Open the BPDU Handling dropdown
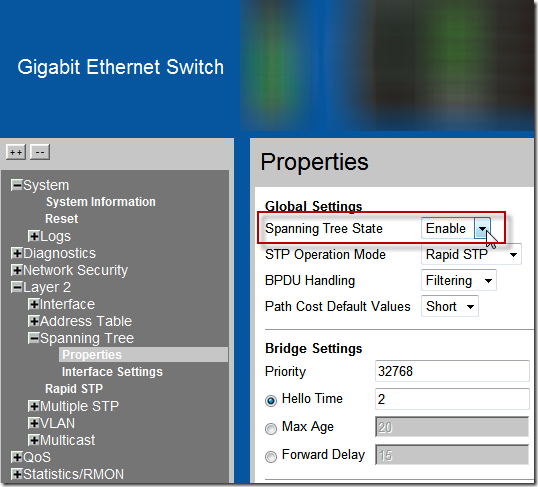 (x=458, y=280)
